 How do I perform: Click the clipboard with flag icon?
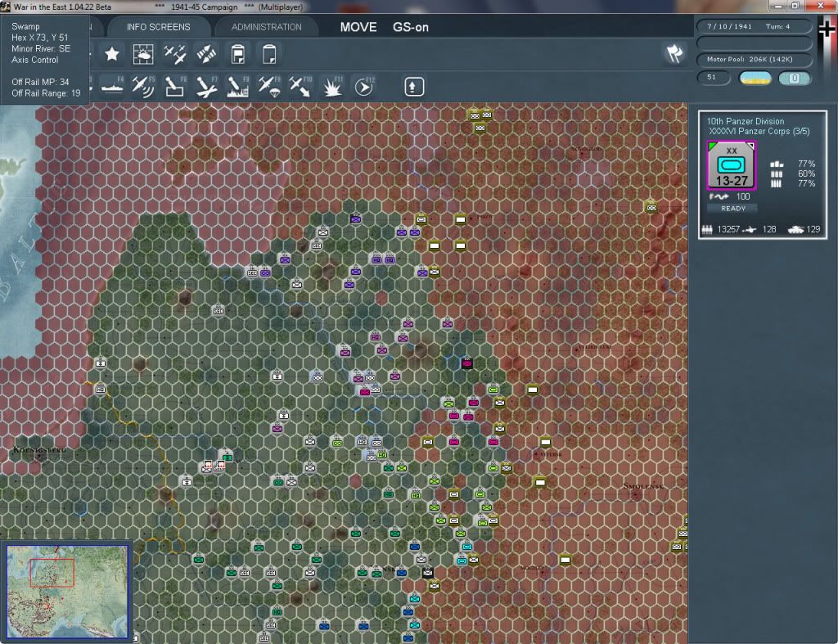tap(238, 54)
